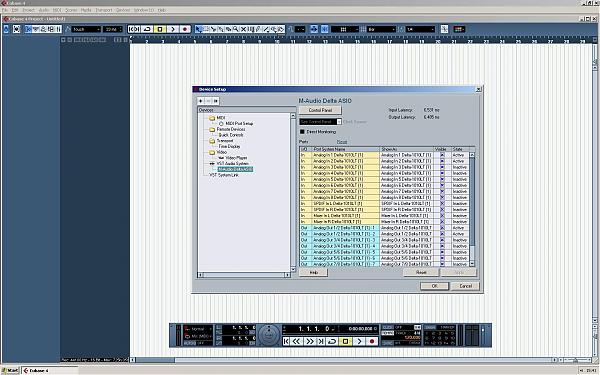The image size is (600, 375).
Task: Click the Help button in Device Setup
Action: 313,272
